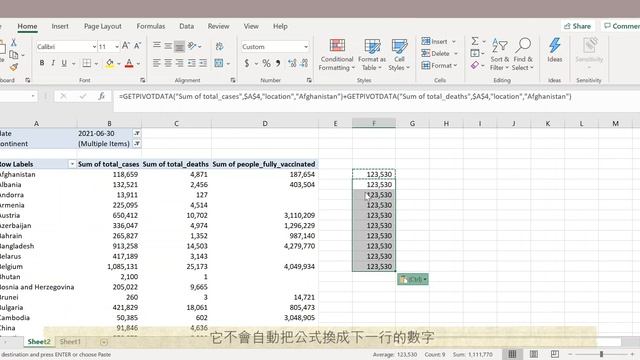Click the Merge & Center icon
The image size is (640, 360).
219,63
